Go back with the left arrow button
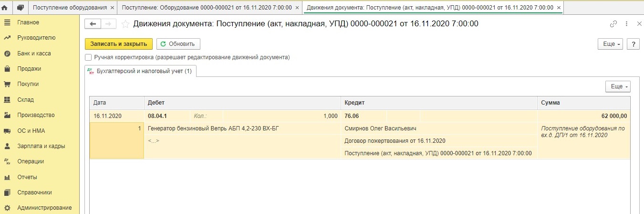644x214 pixels. click(x=93, y=24)
